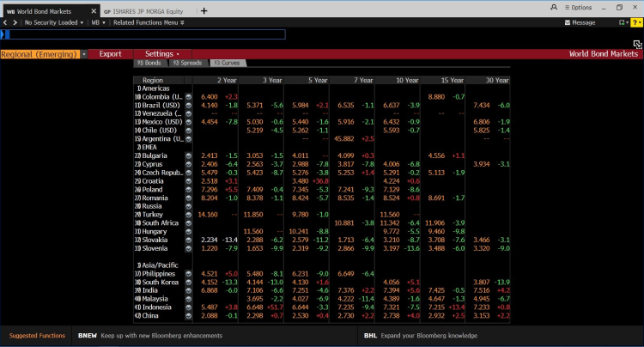Screen dimensions: 644x347
Task: Click the chart icon beside Russia
Action: (189, 206)
